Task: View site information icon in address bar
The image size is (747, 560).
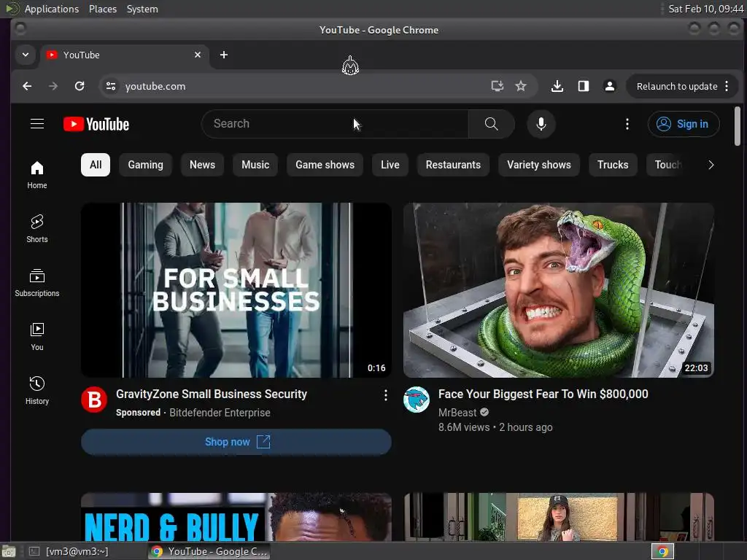Action: tap(111, 86)
